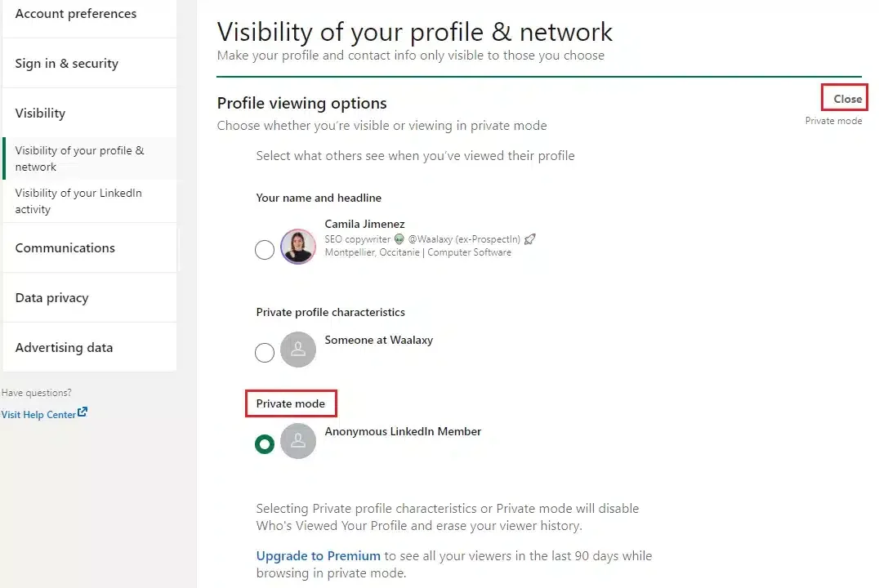879x588 pixels.
Task: Click the Anonymous LinkedIn Member text
Action: 403,431
